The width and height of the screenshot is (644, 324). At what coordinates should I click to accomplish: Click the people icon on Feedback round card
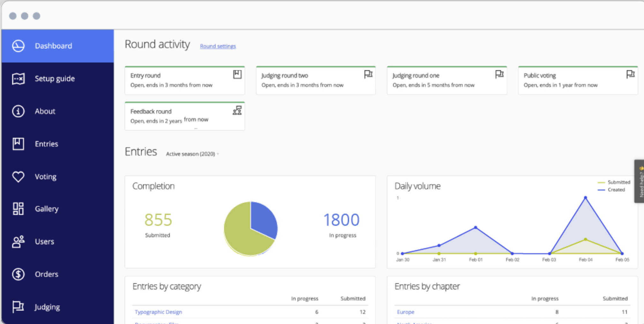(x=237, y=110)
